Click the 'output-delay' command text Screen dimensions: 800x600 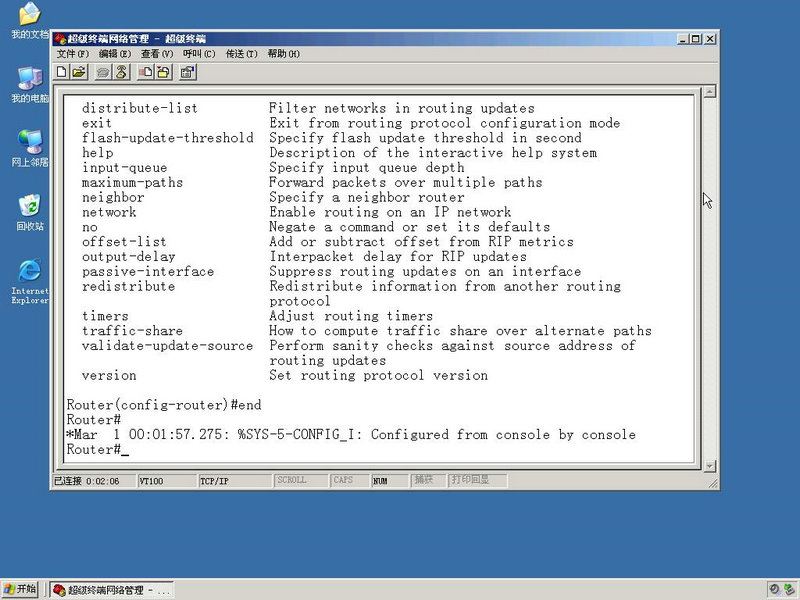pos(128,256)
